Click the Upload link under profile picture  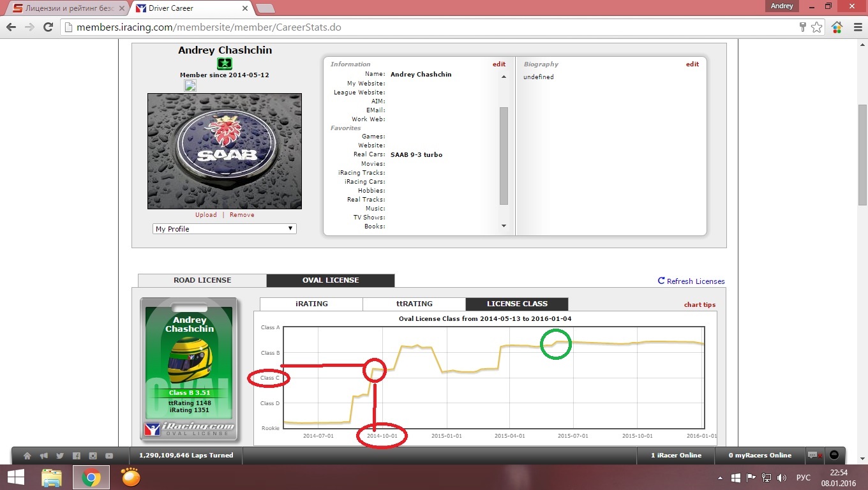(x=206, y=215)
